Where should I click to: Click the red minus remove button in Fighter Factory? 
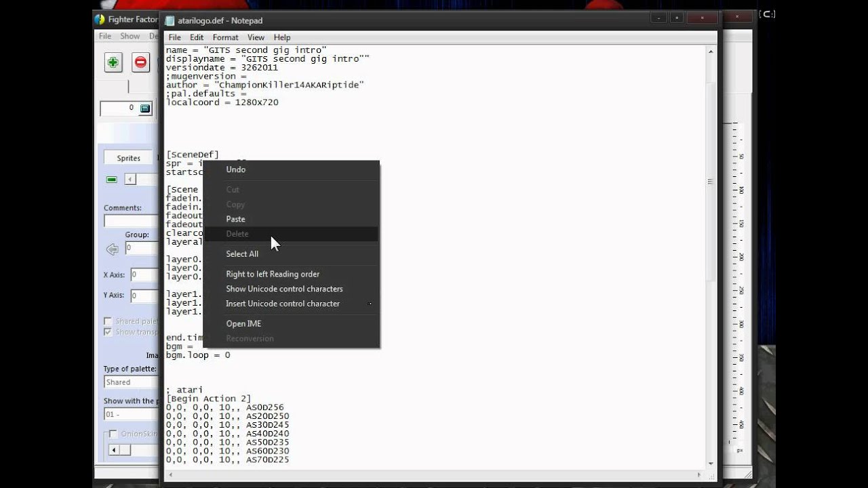140,62
